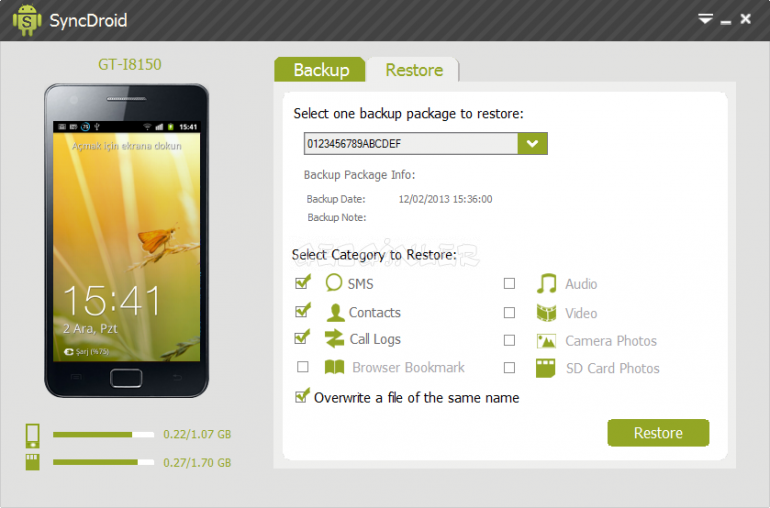Click the Audio music note icon
Viewport: 770px width, 508px height.
click(546, 283)
